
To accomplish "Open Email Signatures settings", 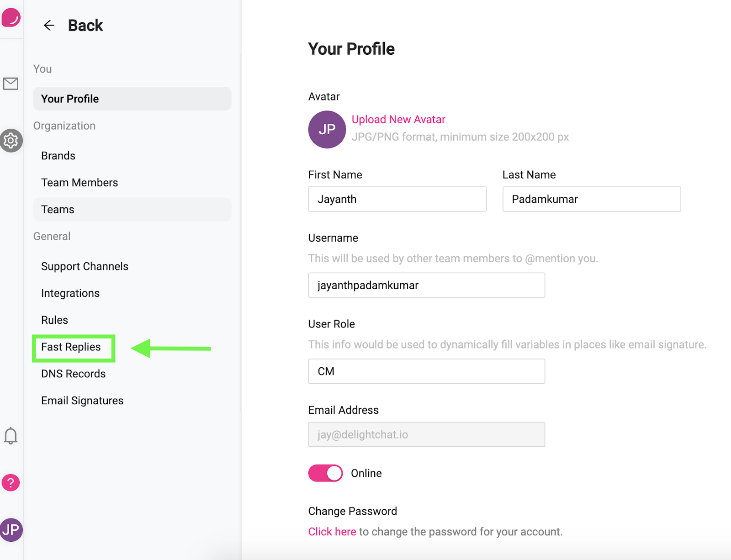I will 82,401.
